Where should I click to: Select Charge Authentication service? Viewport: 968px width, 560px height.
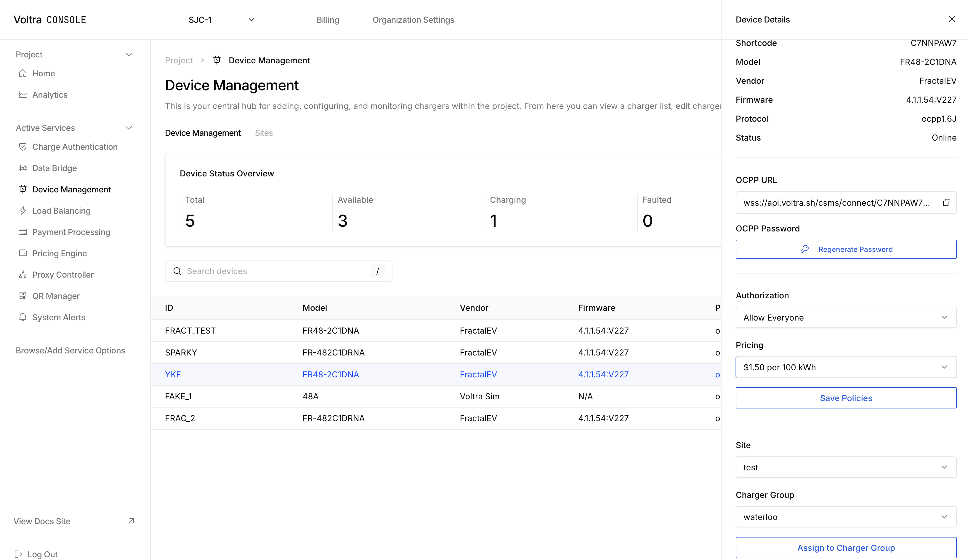pos(75,147)
